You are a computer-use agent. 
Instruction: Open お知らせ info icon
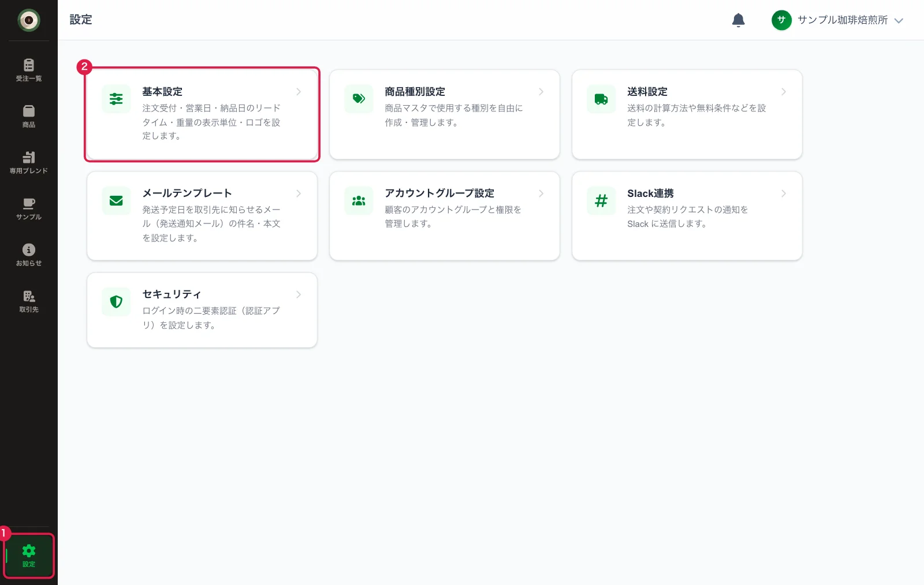tap(29, 249)
